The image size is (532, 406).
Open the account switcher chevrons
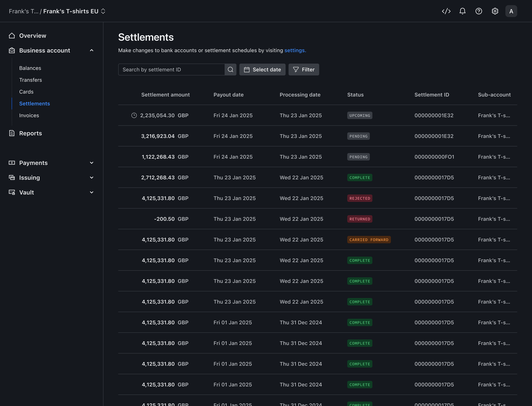[103, 11]
